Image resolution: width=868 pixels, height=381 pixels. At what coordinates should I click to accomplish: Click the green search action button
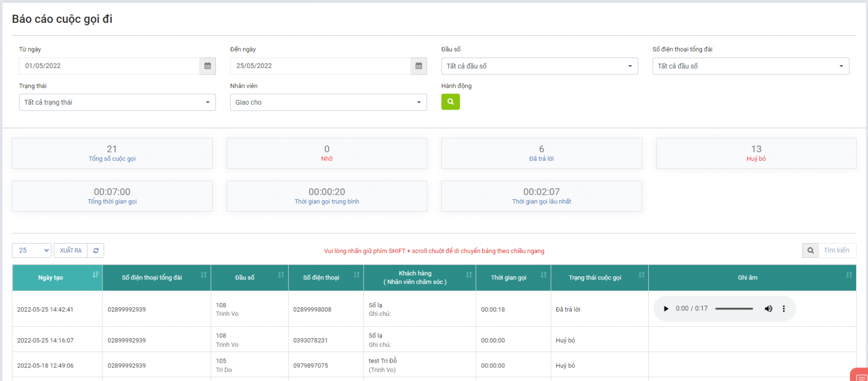click(450, 102)
